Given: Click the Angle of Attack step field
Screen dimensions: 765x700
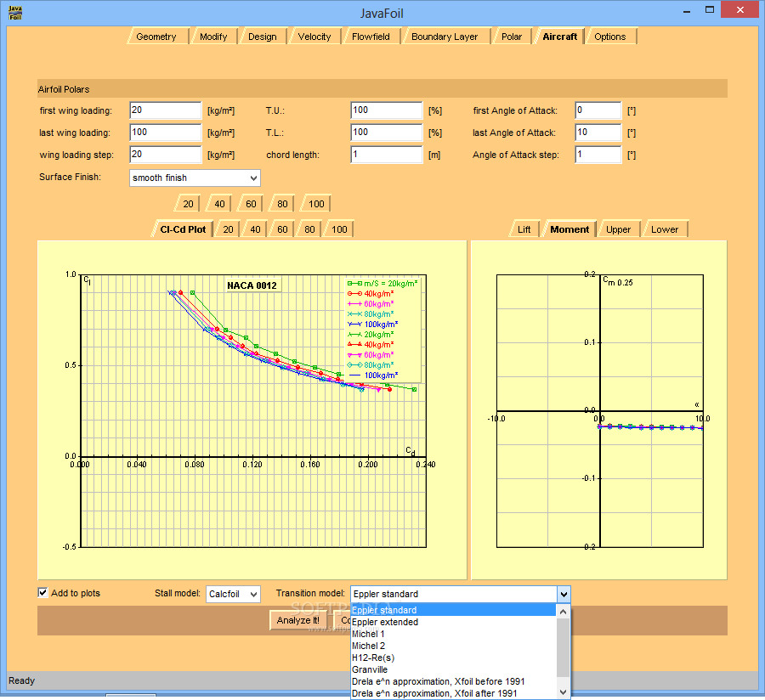Looking at the screenshot, I should pyautogui.click(x=598, y=155).
